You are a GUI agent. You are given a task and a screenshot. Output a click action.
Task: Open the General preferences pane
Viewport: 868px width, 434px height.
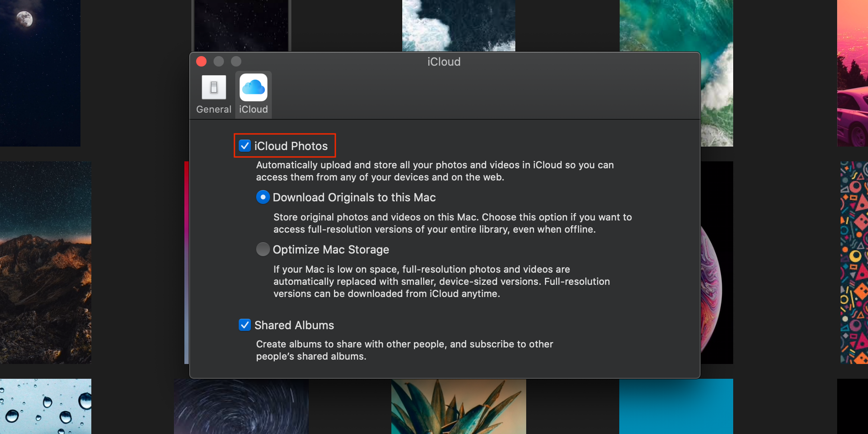pyautogui.click(x=214, y=94)
